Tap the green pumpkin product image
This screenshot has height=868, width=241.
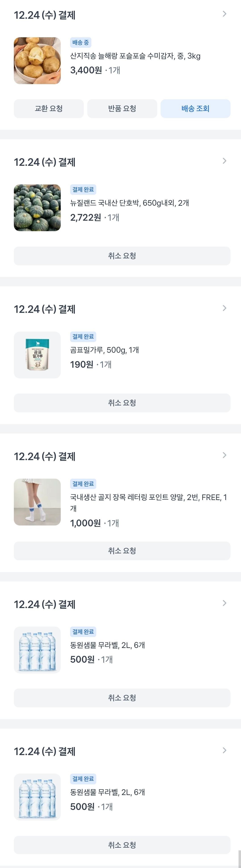coord(38,208)
